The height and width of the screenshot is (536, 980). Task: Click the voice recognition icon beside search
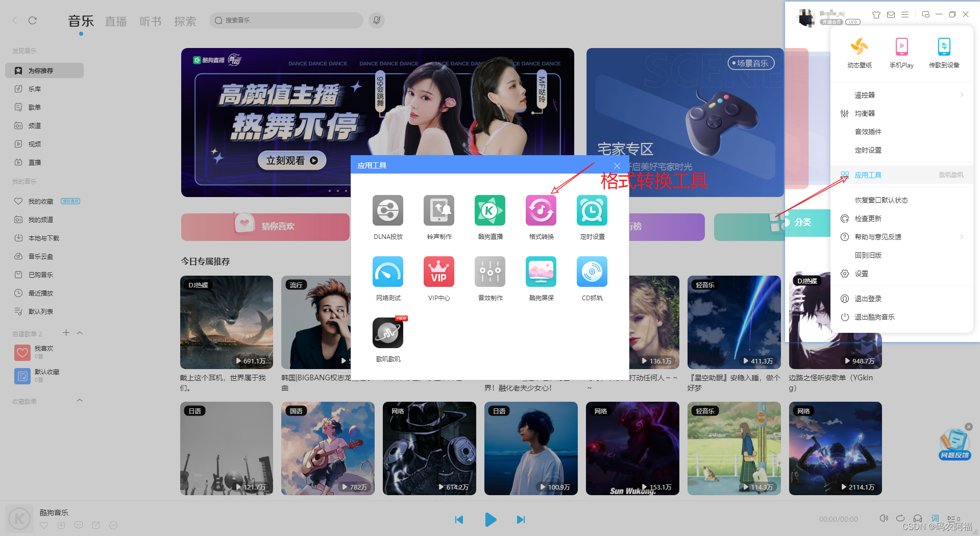(377, 20)
